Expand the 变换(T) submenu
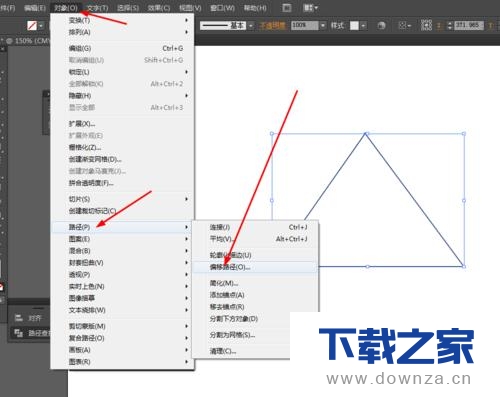 click(x=122, y=20)
